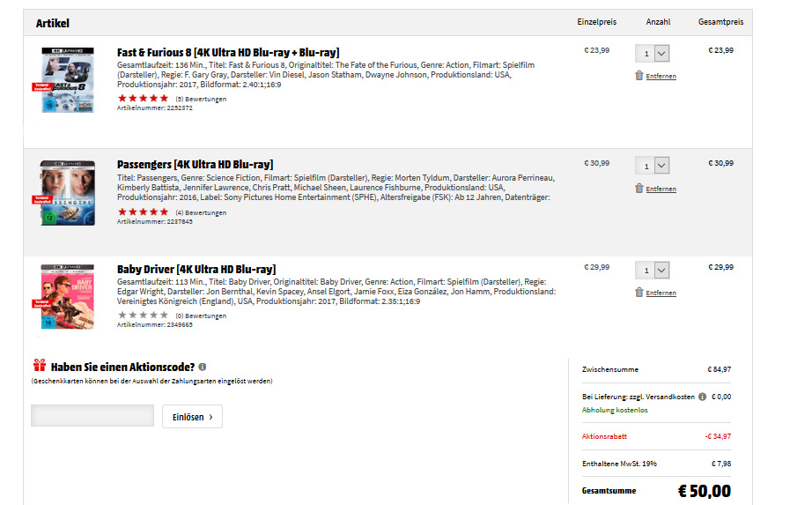Open quantity dropdown for Fast & Furious 8

click(x=653, y=53)
